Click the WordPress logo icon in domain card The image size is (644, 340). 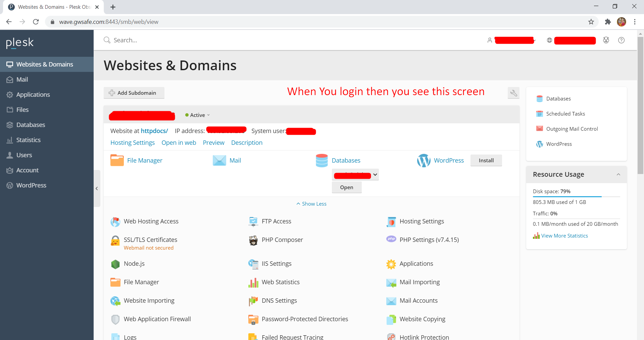point(424,161)
